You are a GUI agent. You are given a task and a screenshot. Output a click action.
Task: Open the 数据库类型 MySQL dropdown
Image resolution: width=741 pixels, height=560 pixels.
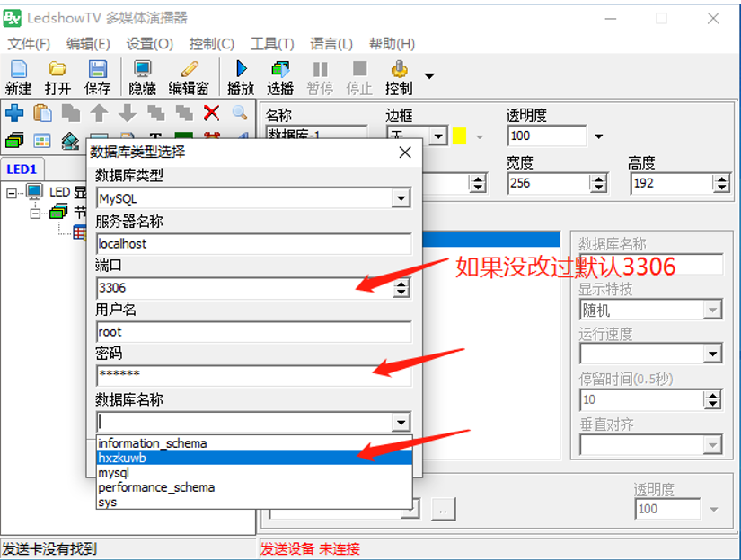403,198
